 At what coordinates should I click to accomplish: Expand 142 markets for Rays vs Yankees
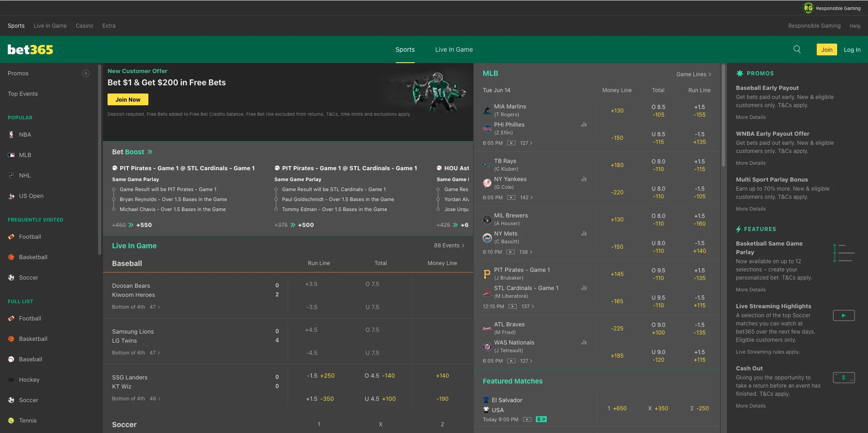pos(526,197)
